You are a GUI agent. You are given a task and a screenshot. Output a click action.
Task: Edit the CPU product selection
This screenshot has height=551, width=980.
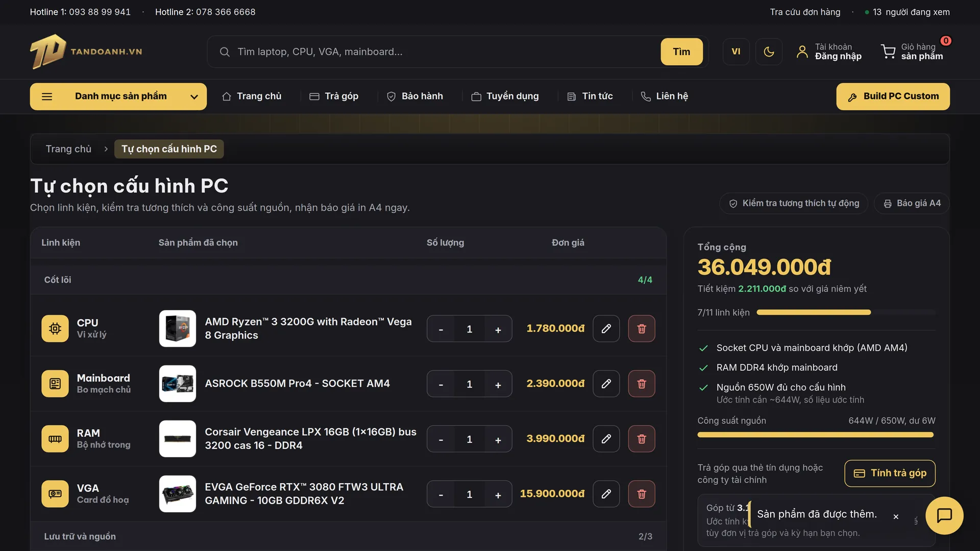606,329
